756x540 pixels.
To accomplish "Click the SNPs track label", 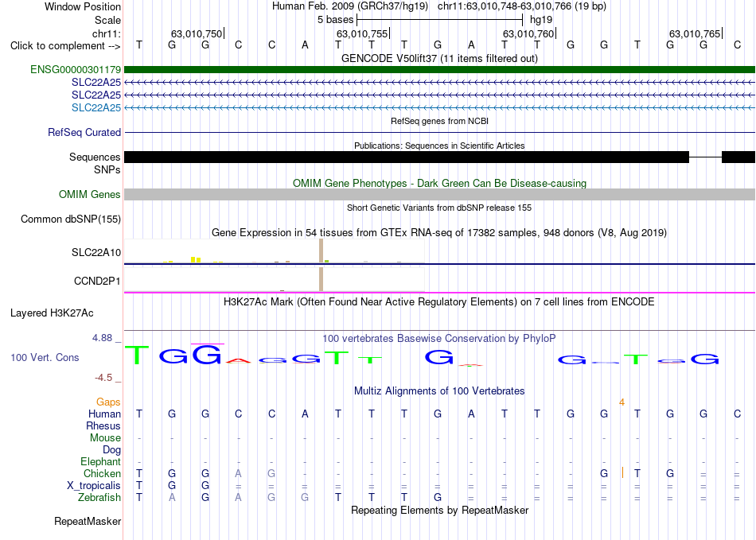I will [x=107, y=169].
